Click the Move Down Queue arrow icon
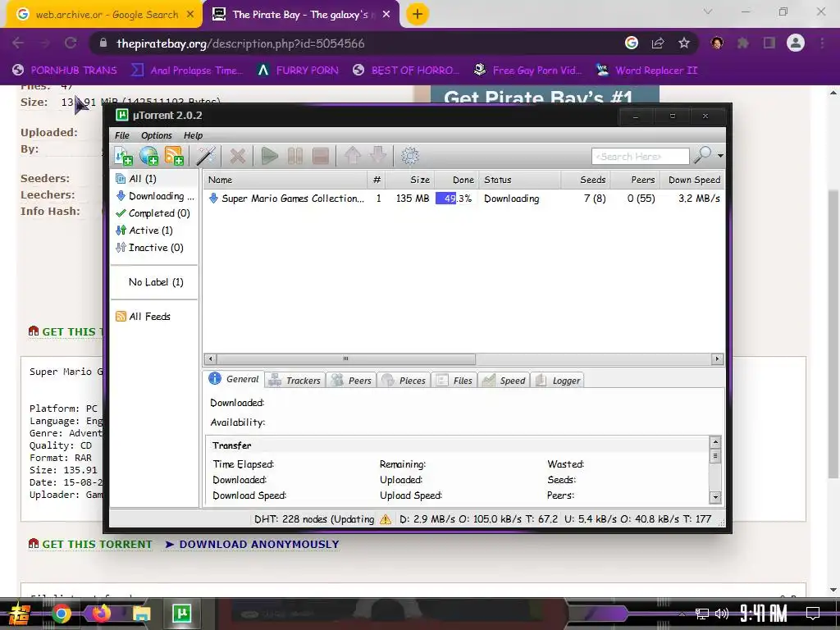 (378, 156)
